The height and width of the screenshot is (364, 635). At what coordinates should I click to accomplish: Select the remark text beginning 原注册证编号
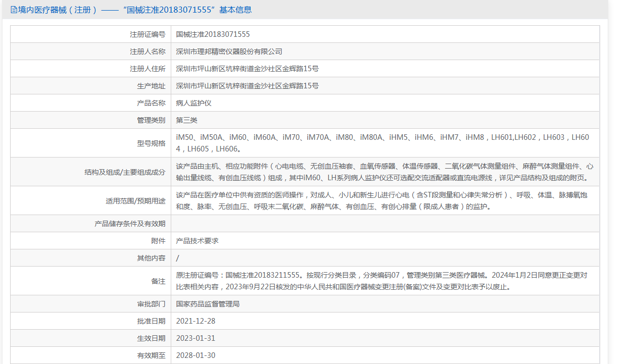[381, 281]
